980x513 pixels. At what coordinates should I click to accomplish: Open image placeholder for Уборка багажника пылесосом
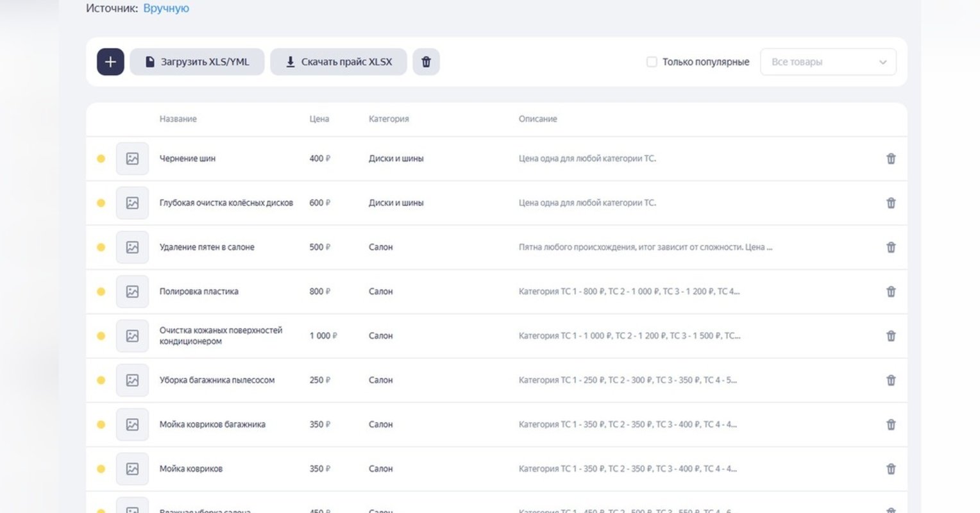click(x=132, y=380)
